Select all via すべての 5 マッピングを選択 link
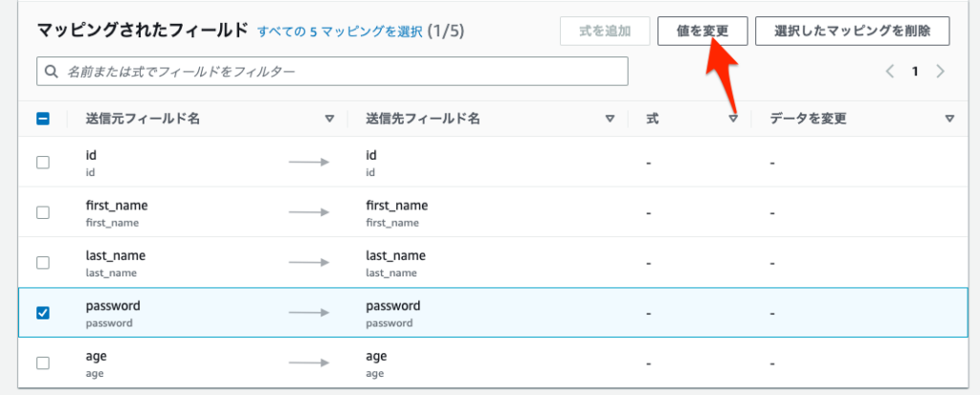 click(340, 32)
